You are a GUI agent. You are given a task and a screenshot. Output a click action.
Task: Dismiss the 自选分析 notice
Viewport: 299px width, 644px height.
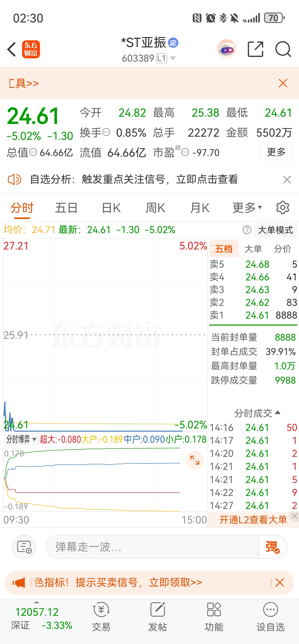point(287,179)
